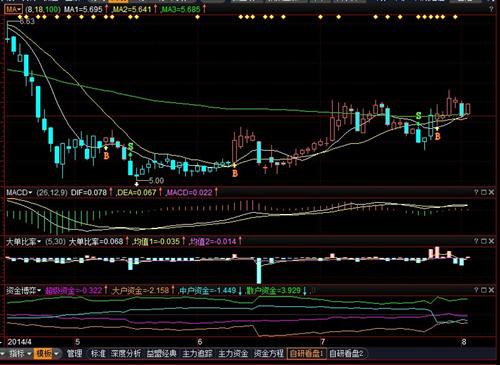
Task: Maximize the 大单比率 indicator panel
Action: click(x=484, y=241)
